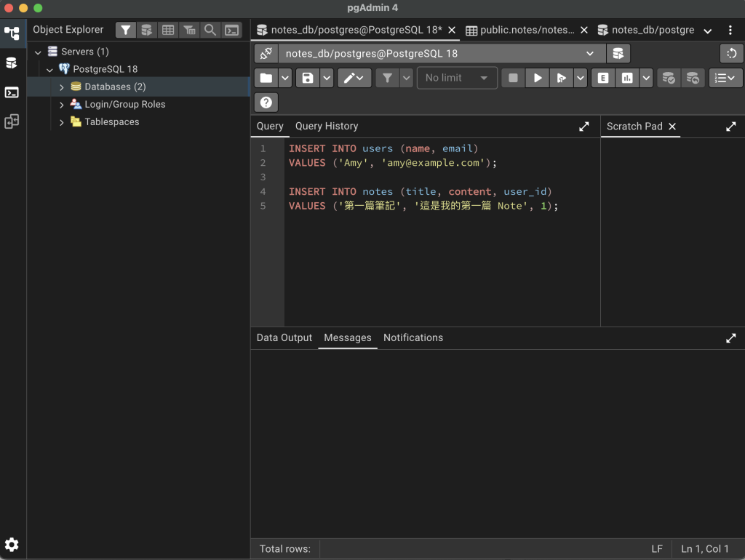Open the Notifications tab
745x560 pixels.
pyautogui.click(x=413, y=337)
